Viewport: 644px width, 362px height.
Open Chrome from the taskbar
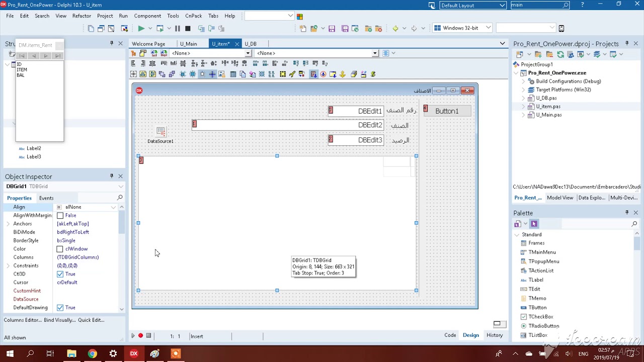pyautogui.click(x=92, y=353)
